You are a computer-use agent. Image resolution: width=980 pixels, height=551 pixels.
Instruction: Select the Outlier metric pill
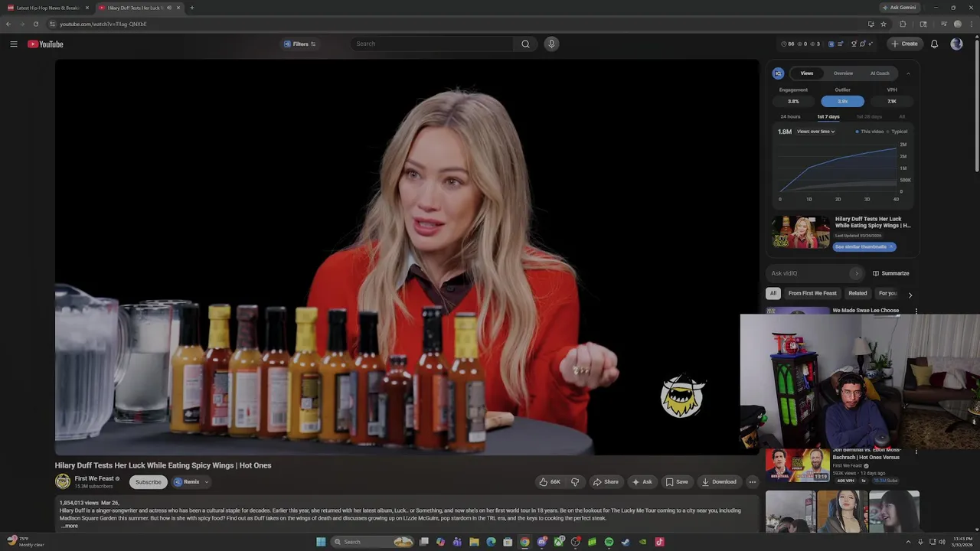842,101
